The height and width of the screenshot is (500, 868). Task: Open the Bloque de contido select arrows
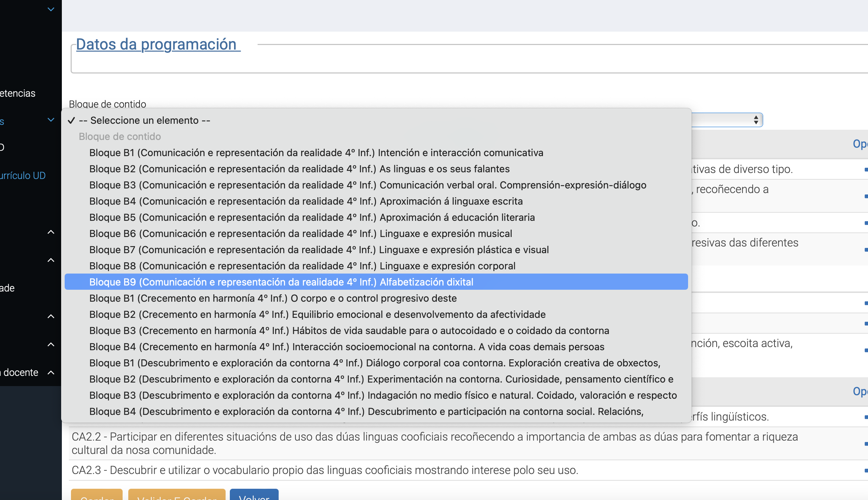tap(756, 120)
